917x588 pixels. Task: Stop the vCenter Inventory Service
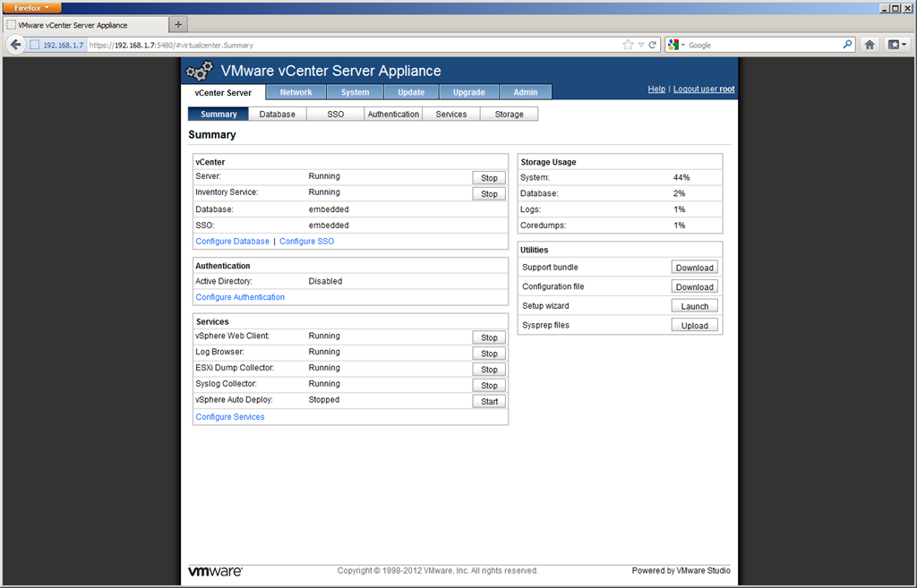coord(489,194)
